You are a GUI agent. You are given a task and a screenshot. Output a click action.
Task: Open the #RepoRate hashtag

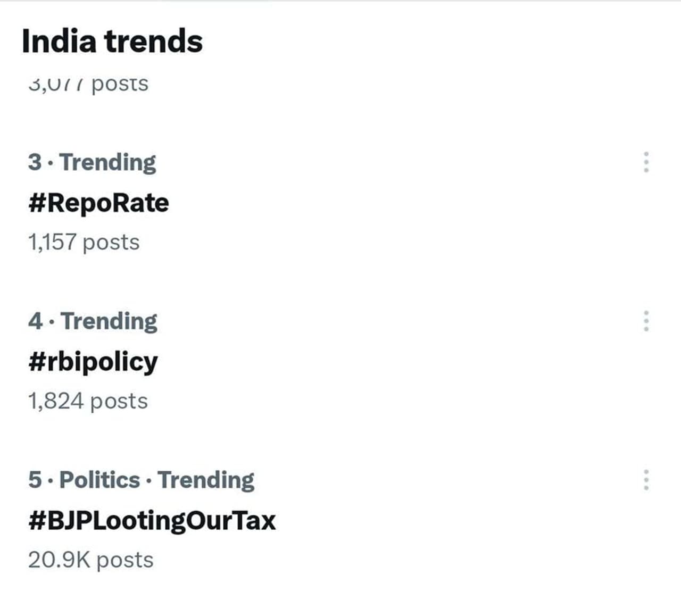(x=99, y=203)
